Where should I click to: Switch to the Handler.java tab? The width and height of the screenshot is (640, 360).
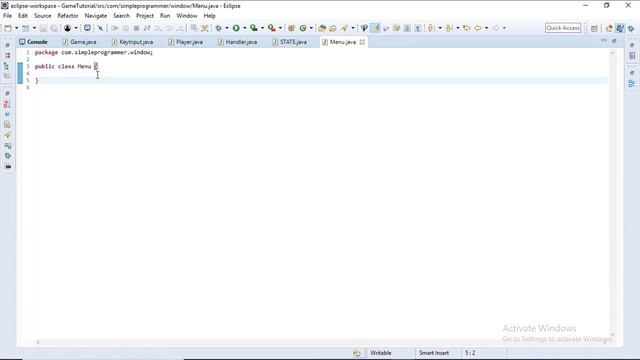coord(238,42)
